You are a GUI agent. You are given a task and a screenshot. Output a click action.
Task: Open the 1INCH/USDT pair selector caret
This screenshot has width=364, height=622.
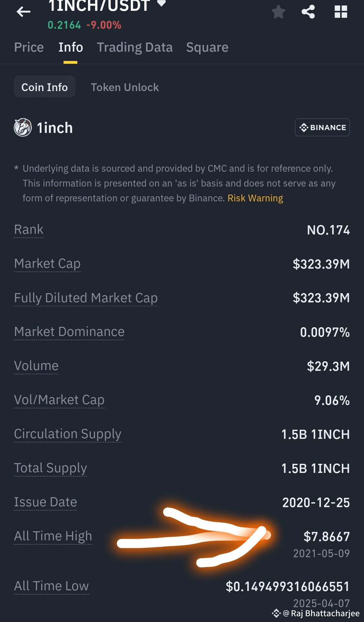(161, 4)
